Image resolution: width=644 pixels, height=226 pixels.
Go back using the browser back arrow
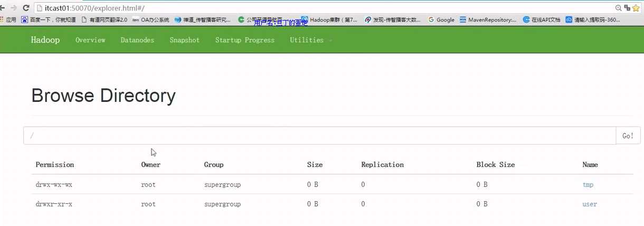pos(3,8)
